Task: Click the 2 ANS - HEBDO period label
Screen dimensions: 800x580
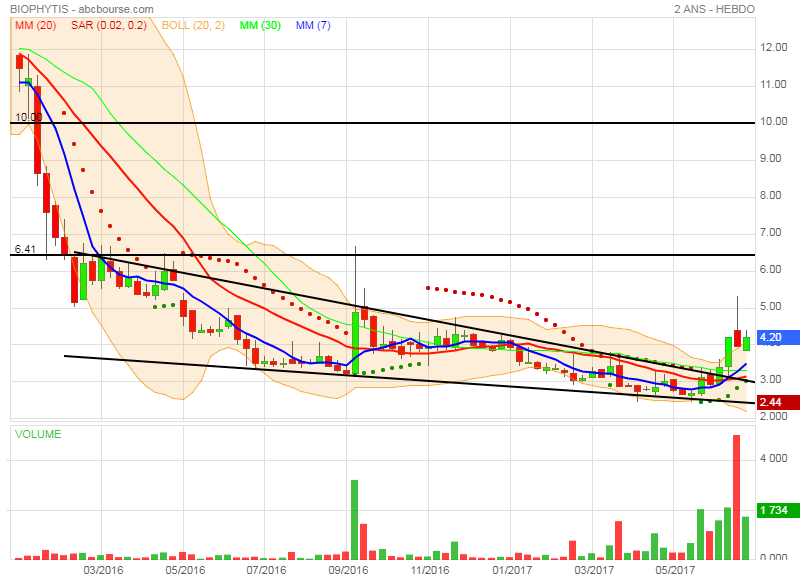Action: (x=714, y=9)
